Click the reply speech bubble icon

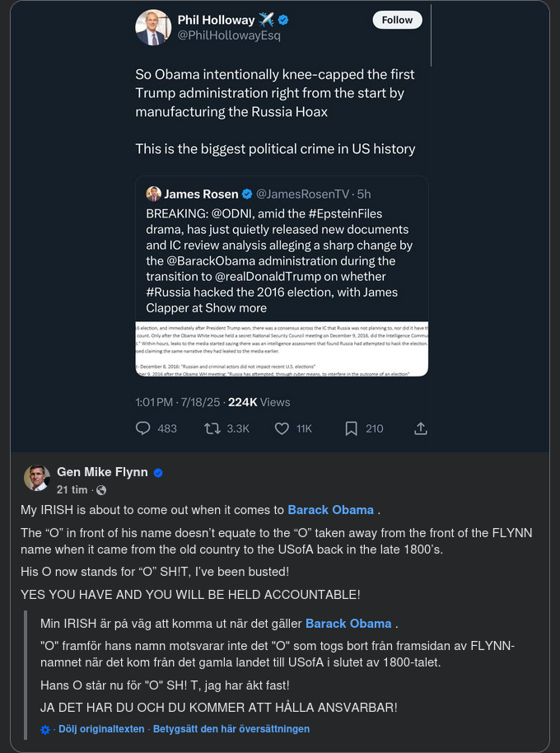143,428
